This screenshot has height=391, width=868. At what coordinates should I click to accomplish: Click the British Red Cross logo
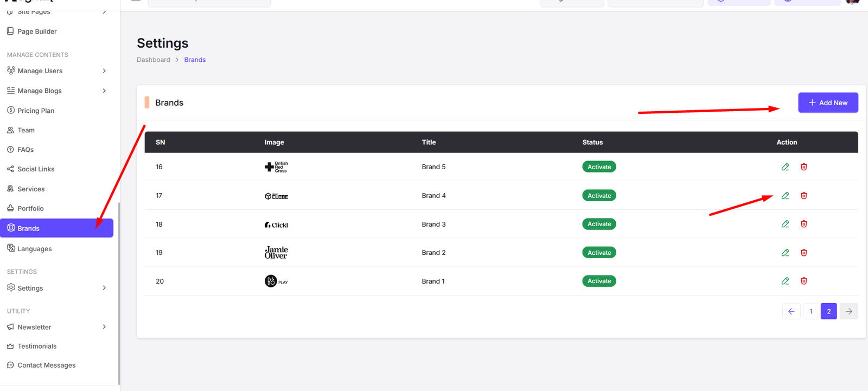(x=276, y=167)
